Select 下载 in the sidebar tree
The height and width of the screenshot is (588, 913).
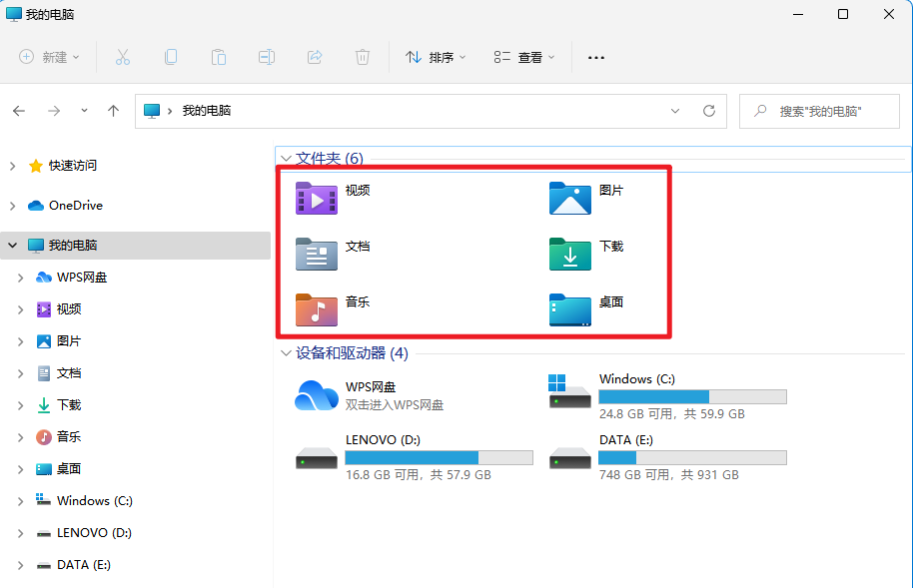pyautogui.click(x=69, y=405)
